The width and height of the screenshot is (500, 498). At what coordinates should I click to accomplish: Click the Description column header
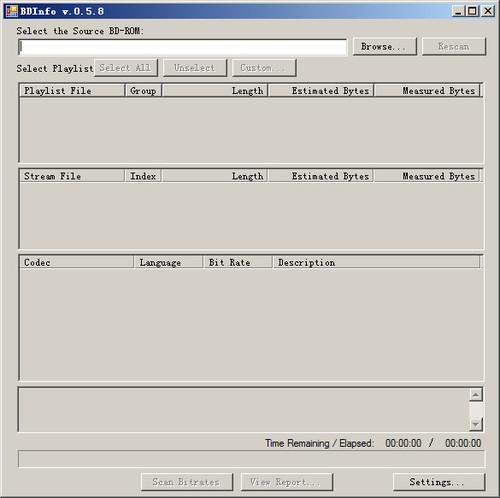pos(376,262)
